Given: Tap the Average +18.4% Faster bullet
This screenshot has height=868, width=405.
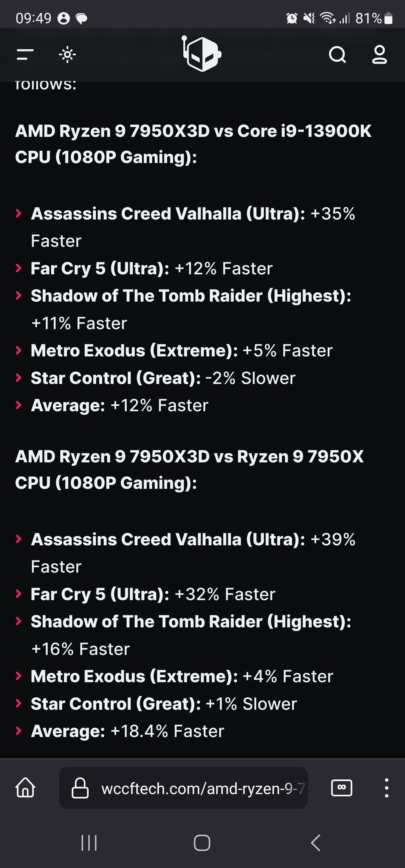Looking at the screenshot, I should 127,731.
